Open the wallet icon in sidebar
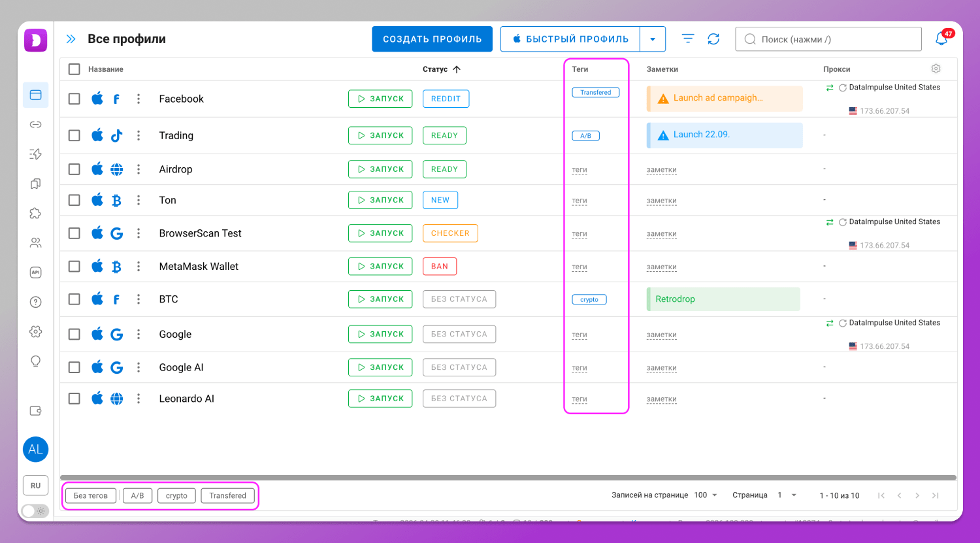Image resolution: width=980 pixels, height=543 pixels. pyautogui.click(x=36, y=411)
